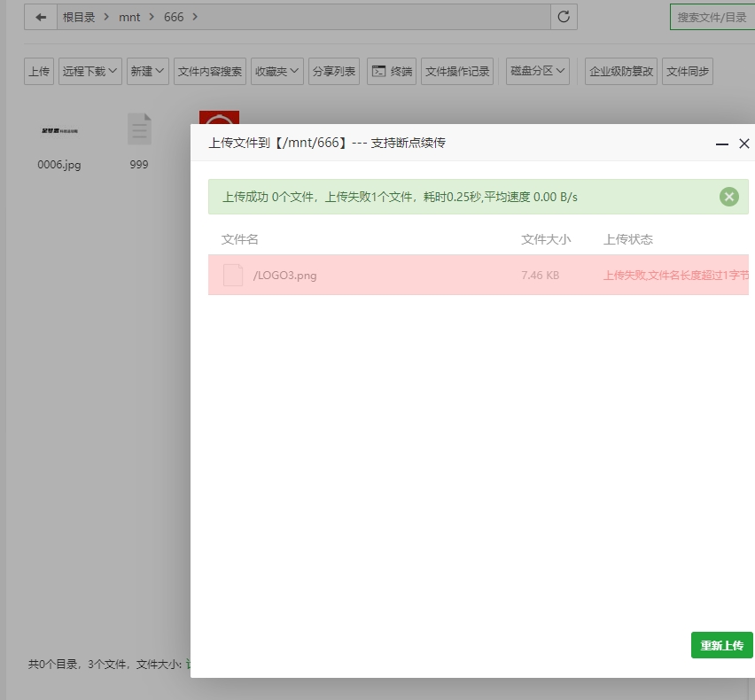
Task: Dismiss the green upload result message
Action: point(728,197)
